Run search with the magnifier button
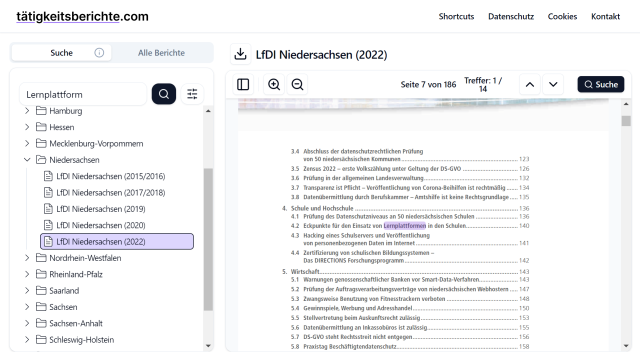Screen dimensions: 640x360 click(164, 94)
